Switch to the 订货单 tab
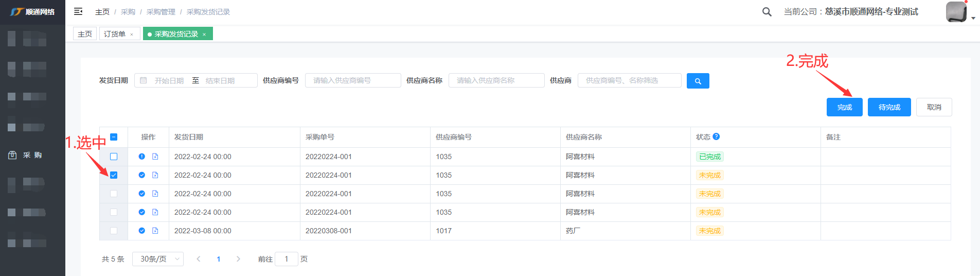This screenshot has height=276, width=980. (x=115, y=34)
